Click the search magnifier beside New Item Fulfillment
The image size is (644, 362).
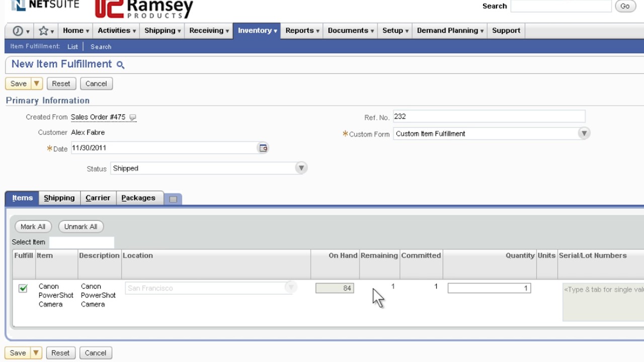120,64
